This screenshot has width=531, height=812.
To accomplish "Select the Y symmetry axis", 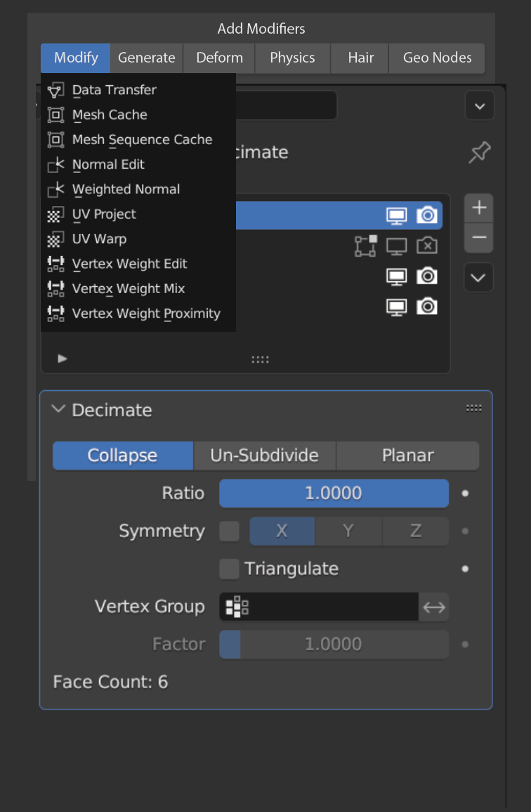I will 348,531.
